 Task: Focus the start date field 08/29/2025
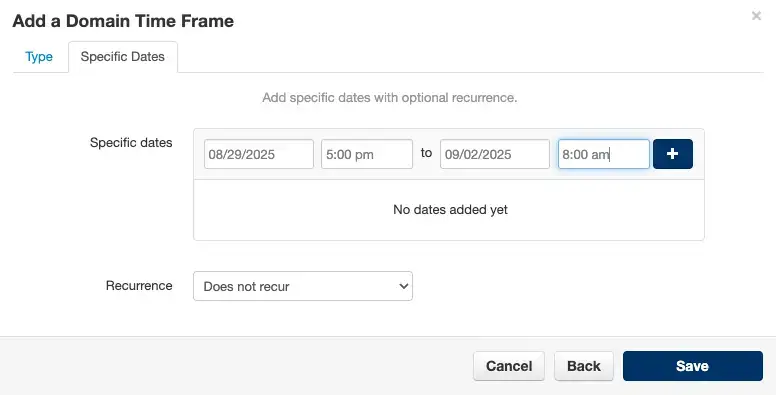(259, 154)
